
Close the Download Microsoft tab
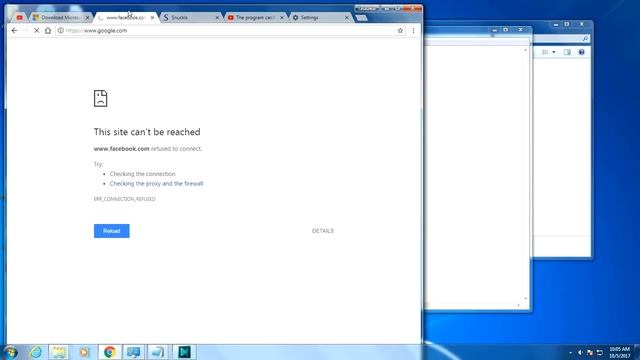(x=87, y=18)
